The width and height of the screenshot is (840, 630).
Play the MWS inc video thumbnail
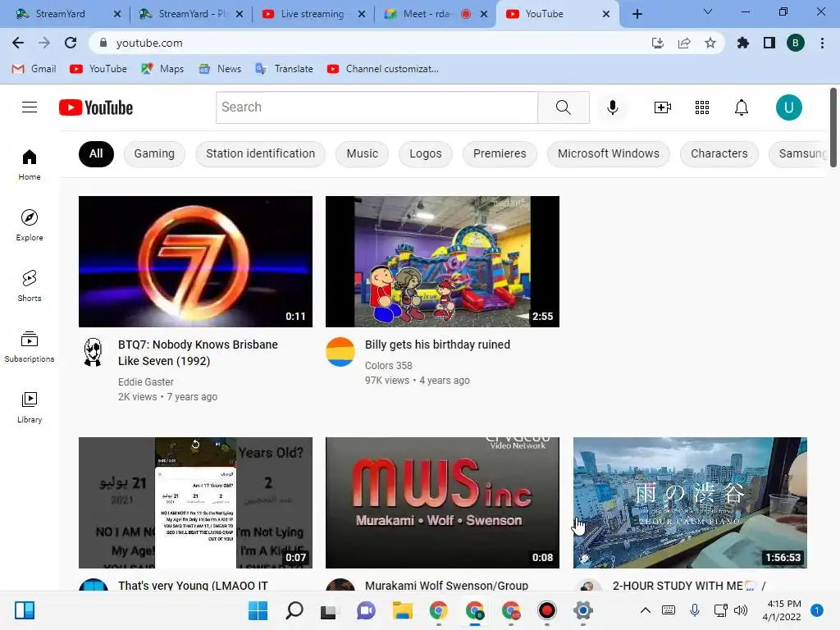tap(442, 503)
